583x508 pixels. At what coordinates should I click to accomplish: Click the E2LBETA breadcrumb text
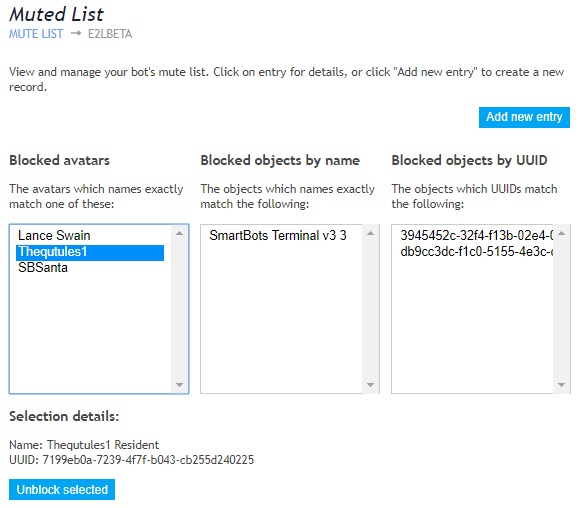[110, 34]
